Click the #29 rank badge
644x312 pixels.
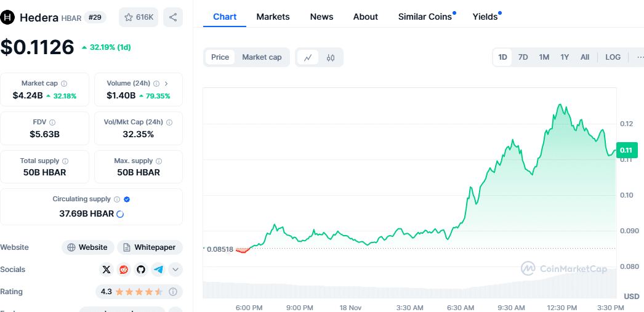point(95,17)
